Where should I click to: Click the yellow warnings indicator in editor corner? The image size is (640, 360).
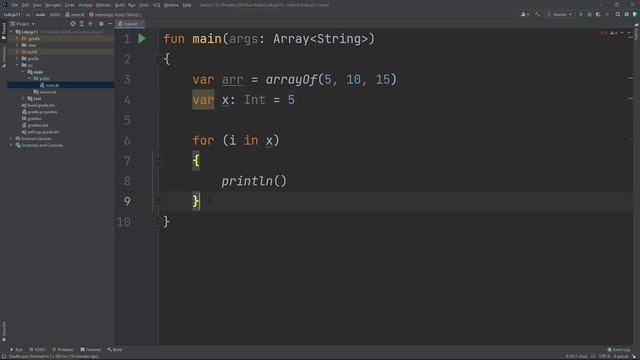614,33
